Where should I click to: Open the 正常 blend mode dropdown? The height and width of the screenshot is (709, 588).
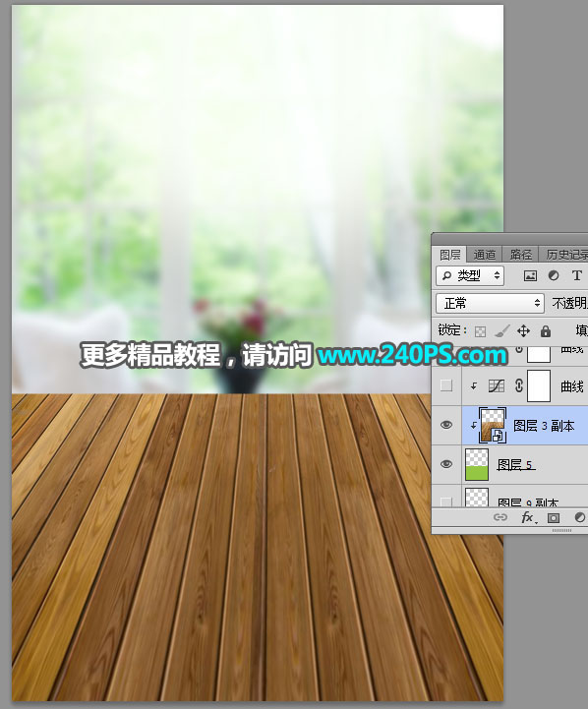(x=490, y=304)
